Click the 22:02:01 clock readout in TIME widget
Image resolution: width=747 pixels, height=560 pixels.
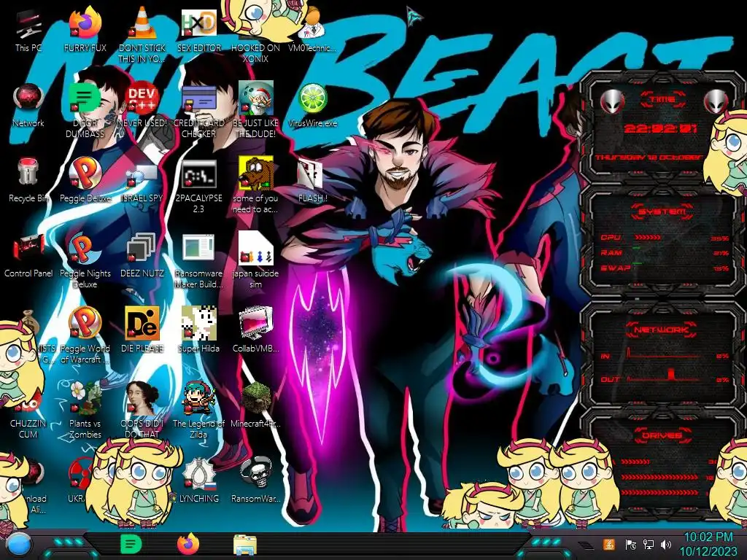point(660,128)
